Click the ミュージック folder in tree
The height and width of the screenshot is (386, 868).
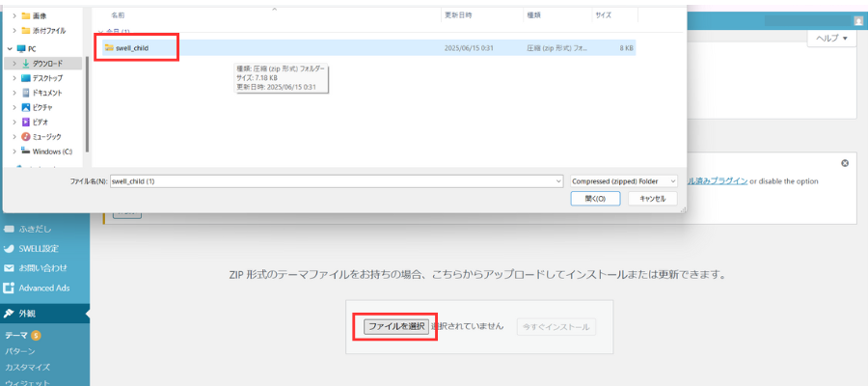coord(47,136)
